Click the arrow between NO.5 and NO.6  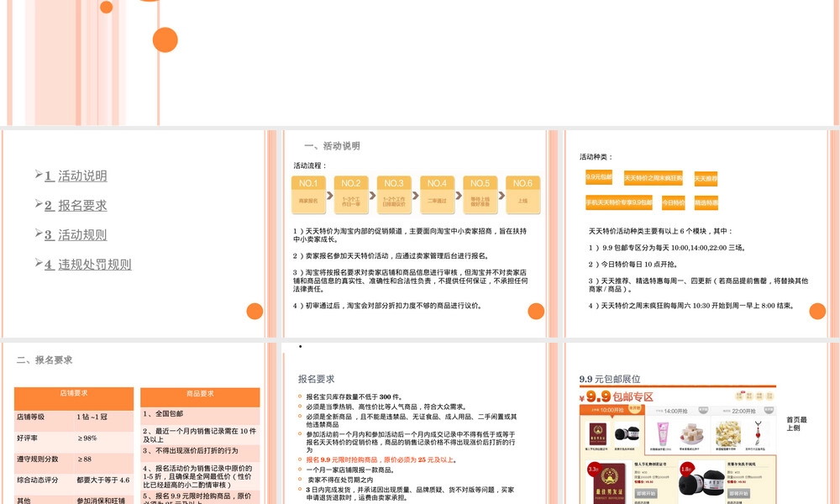coord(502,196)
